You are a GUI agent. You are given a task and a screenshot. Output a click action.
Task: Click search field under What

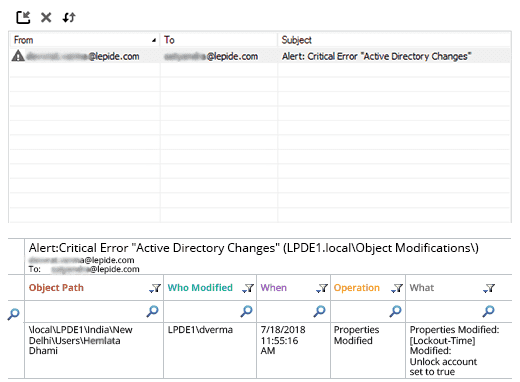click(x=459, y=311)
